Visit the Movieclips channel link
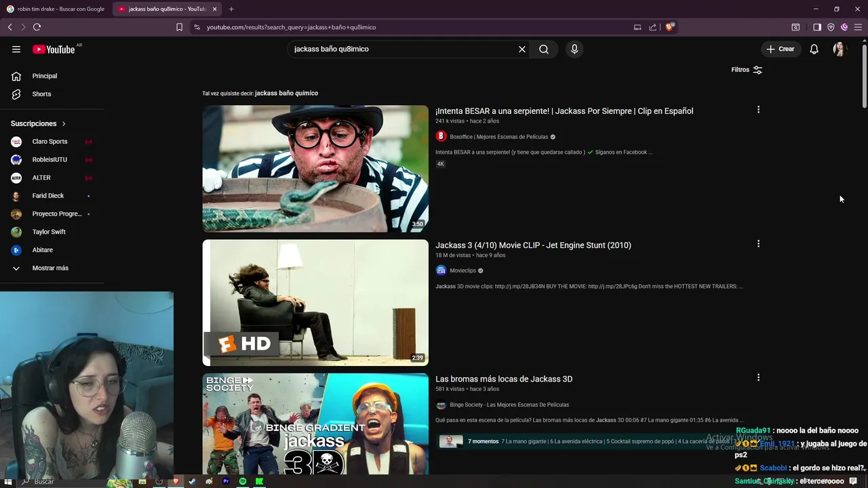The image size is (868, 488). click(462, 270)
